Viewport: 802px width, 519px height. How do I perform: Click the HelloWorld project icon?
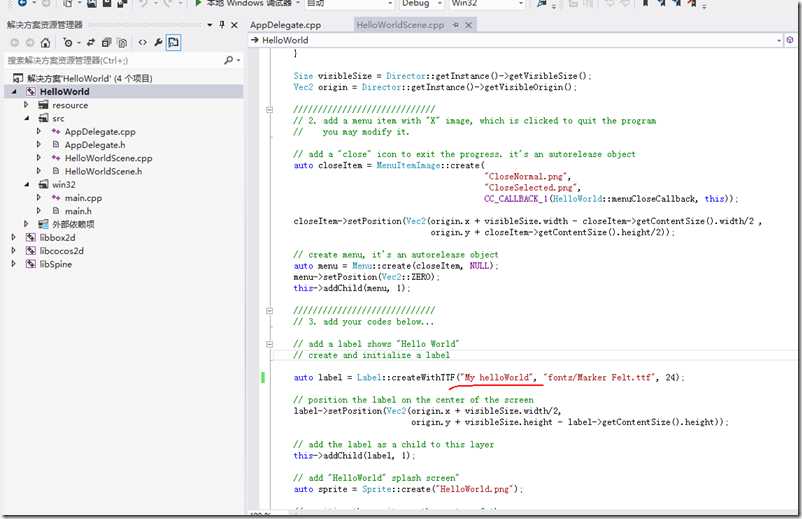point(31,92)
